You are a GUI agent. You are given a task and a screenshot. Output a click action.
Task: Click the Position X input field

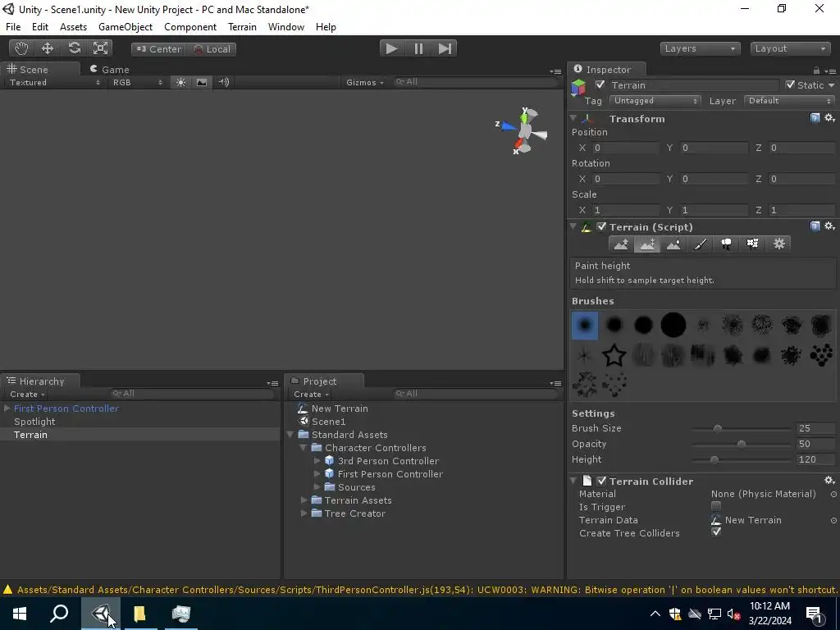click(x=624, y=148)
